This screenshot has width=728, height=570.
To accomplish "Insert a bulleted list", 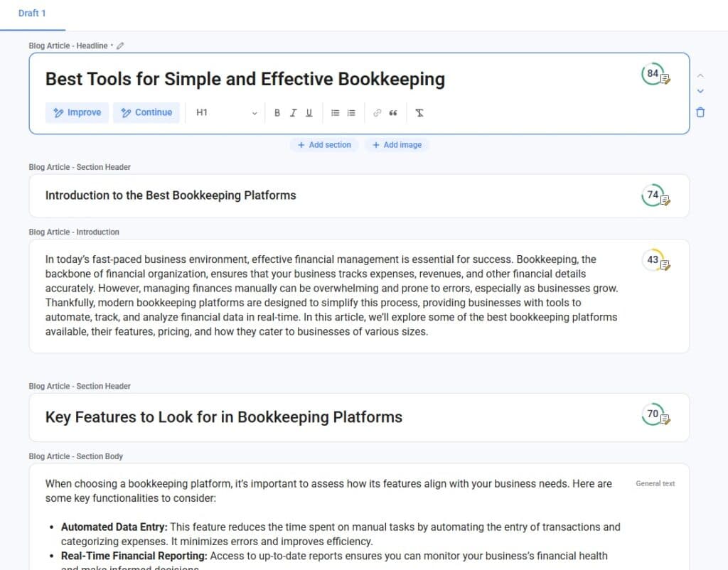I will [x=336, y=113].
